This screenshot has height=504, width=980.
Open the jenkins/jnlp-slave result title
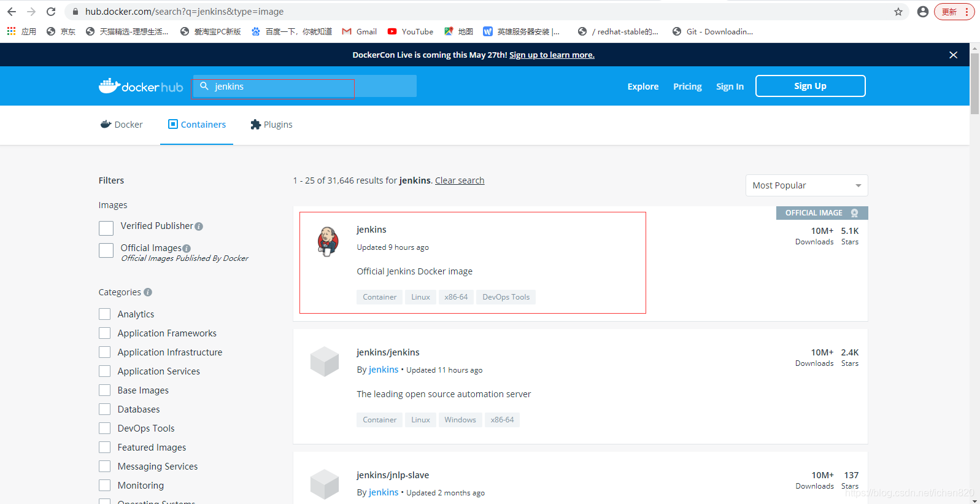point(393,475)
